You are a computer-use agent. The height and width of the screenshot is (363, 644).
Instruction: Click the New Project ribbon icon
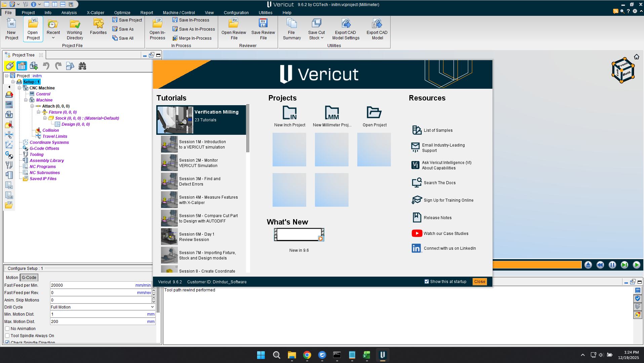(x=11, y=29)
